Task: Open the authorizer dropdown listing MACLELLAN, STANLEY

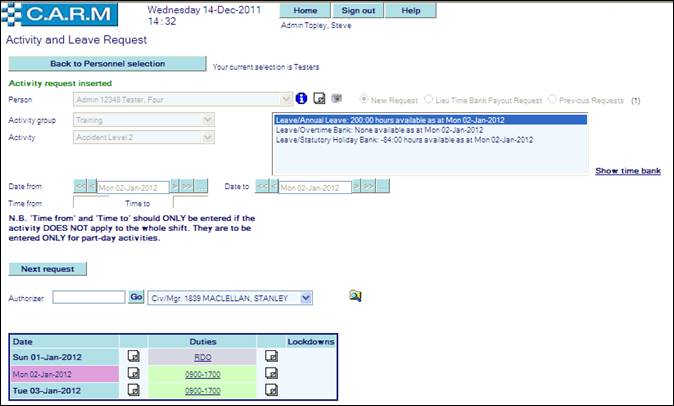Action: (306, 298)
